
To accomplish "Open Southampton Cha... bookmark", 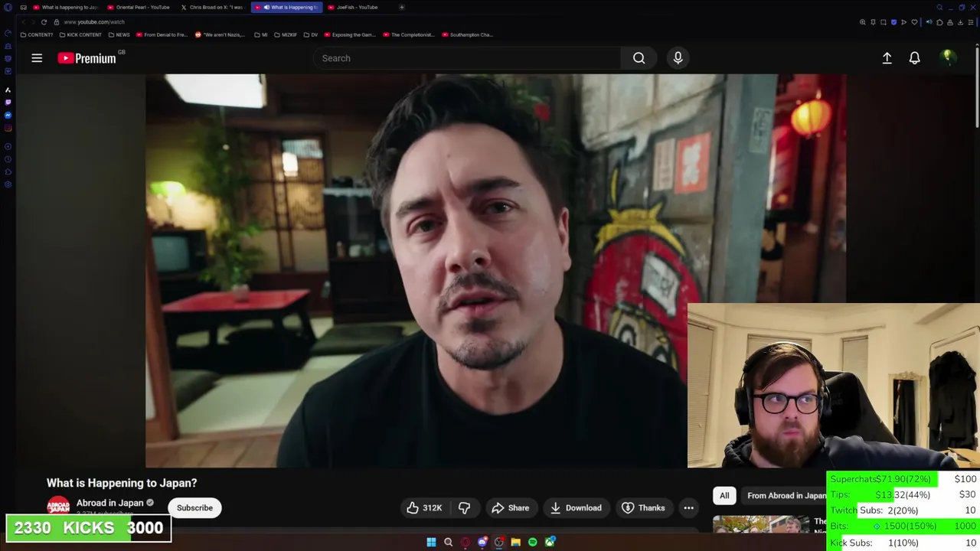I will pyautogui.click(x=467, y=34).
